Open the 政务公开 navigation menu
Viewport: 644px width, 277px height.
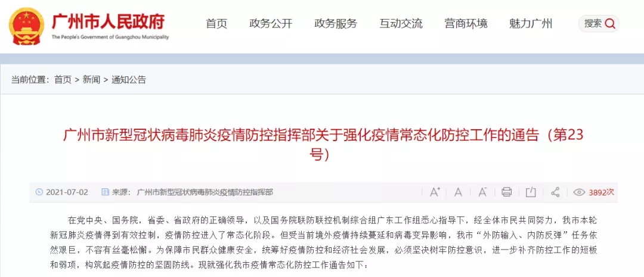tap(271, 24)
